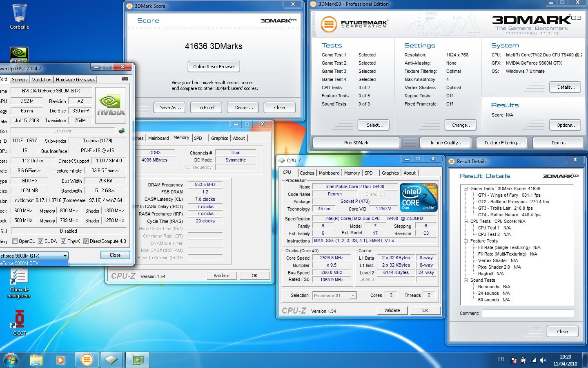Screen dimensions: 588x368
Task: Click Select... under Tests
Action: (374, 125)
